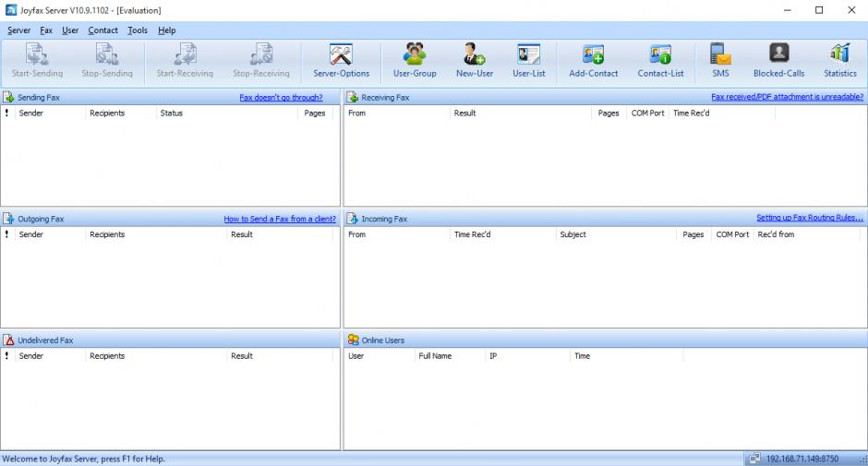The height and width of the screenshot is (466, 868).
Task: Click 'Welcome to Joyfax Server' status message
Action: (84, 459)
